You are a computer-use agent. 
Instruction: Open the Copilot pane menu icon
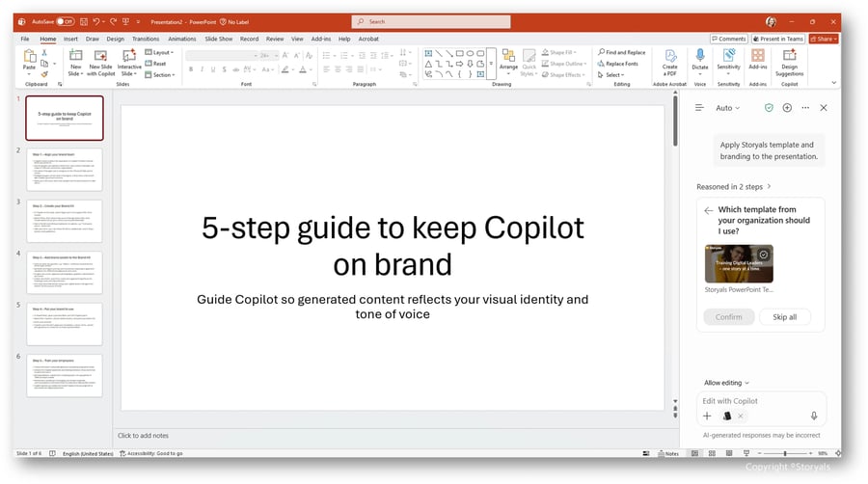pyautogui.click(x=699, y=108)
